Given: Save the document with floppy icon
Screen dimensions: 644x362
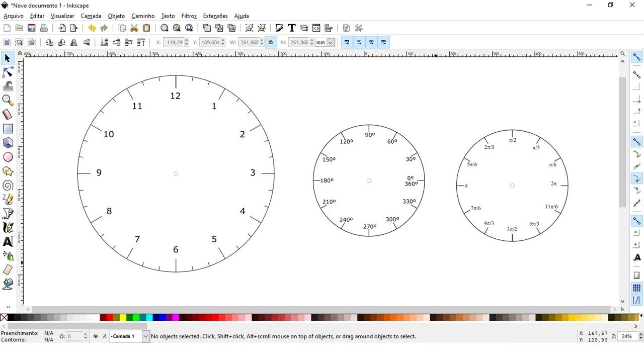Looking at the screenshot, I should click(32, 28).
